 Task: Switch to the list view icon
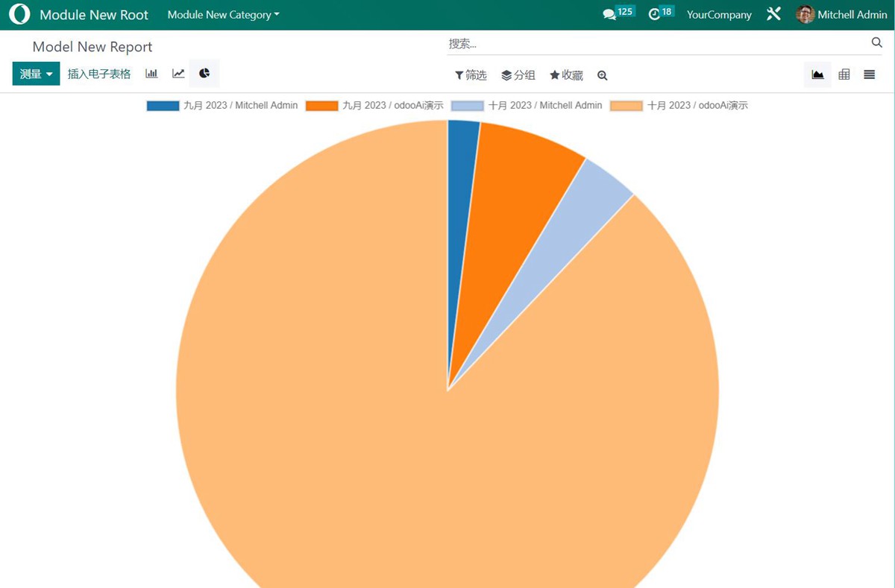pos(869,74)
